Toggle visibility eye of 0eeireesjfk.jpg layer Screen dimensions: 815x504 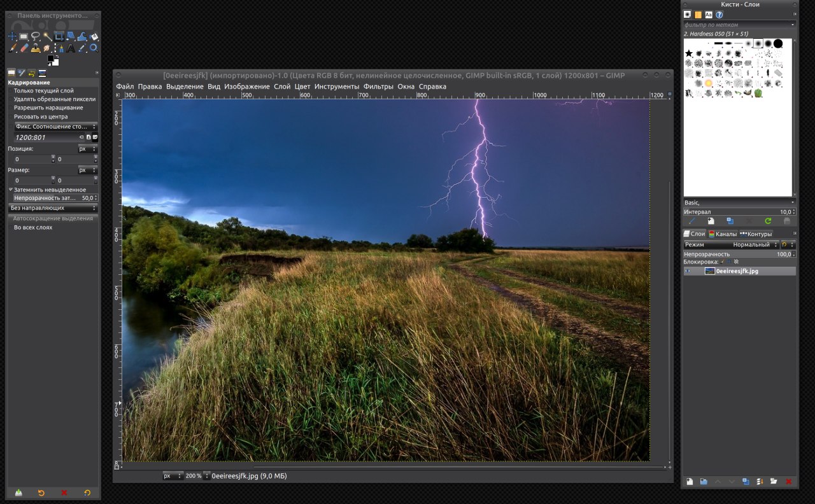click(x=688, y=271)
